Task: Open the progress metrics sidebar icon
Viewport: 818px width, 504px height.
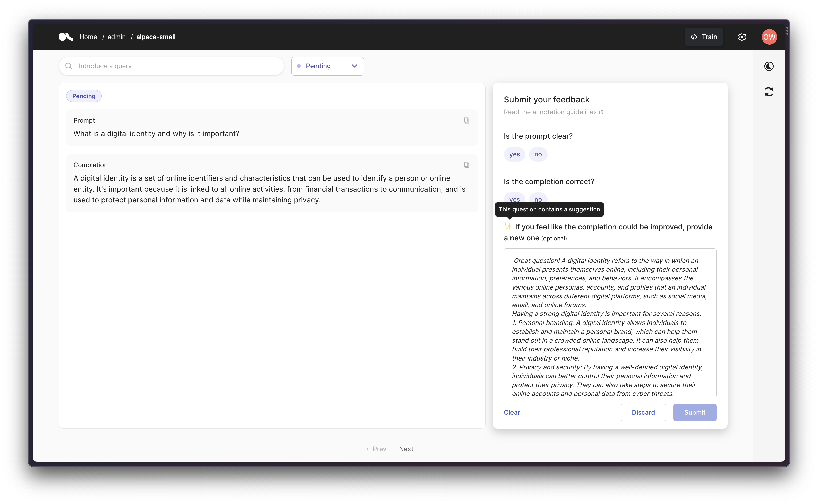Action: pyautogui.click(x=769, y=66)
